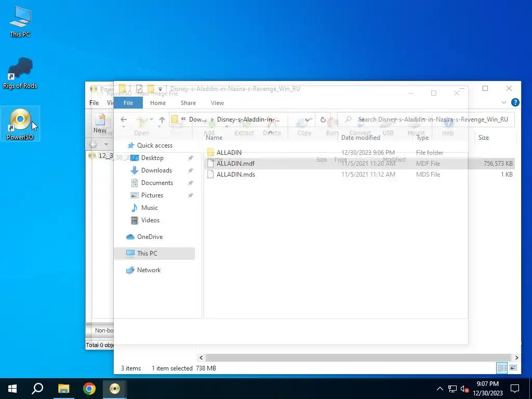Open File Explorer help
This screenshot has height=399, width=532.
tap(515, 102)
